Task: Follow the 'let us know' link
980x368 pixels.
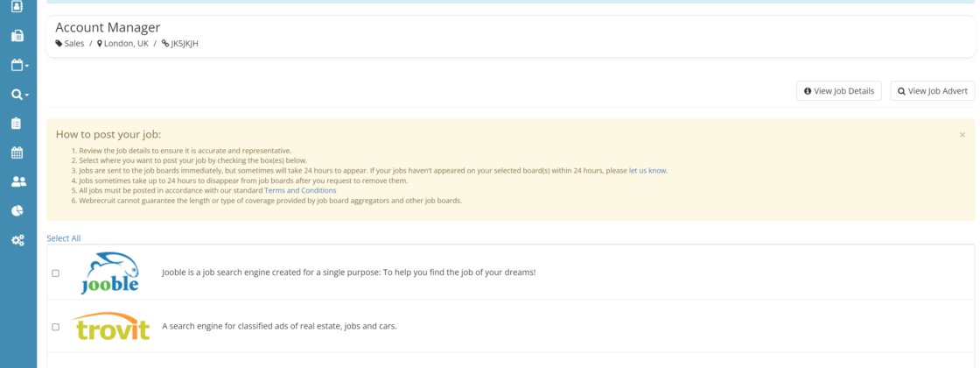Action: (x=647, y=171)
